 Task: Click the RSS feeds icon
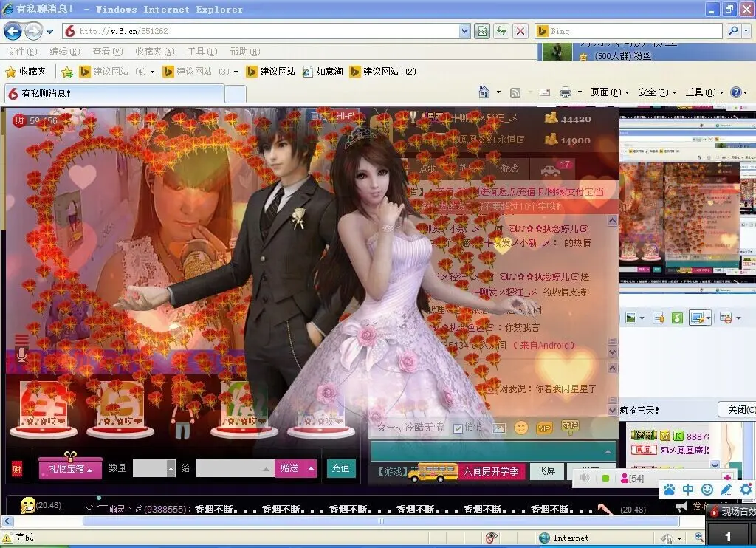(x=515, y=92)
